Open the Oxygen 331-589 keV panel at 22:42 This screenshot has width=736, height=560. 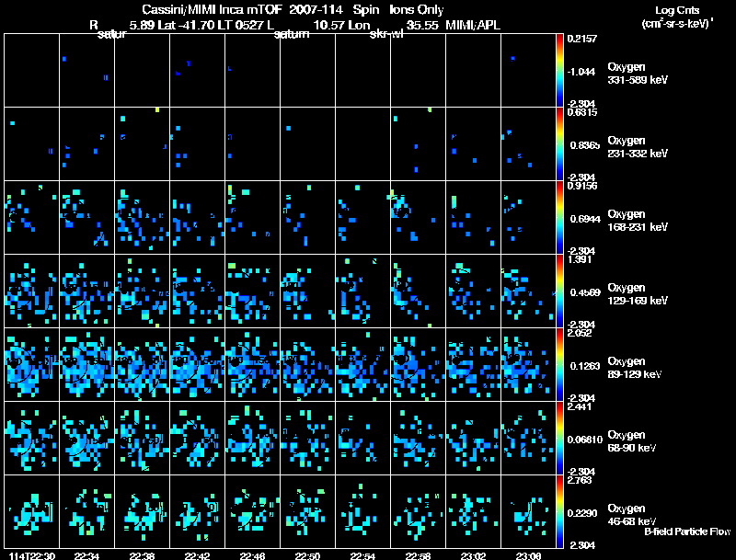pos(197,71)
